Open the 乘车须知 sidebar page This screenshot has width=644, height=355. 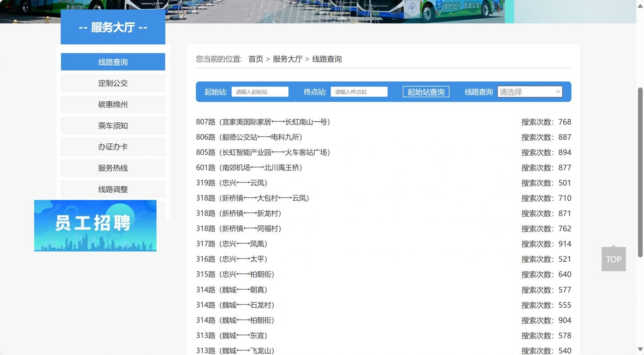tap(113, 126)
